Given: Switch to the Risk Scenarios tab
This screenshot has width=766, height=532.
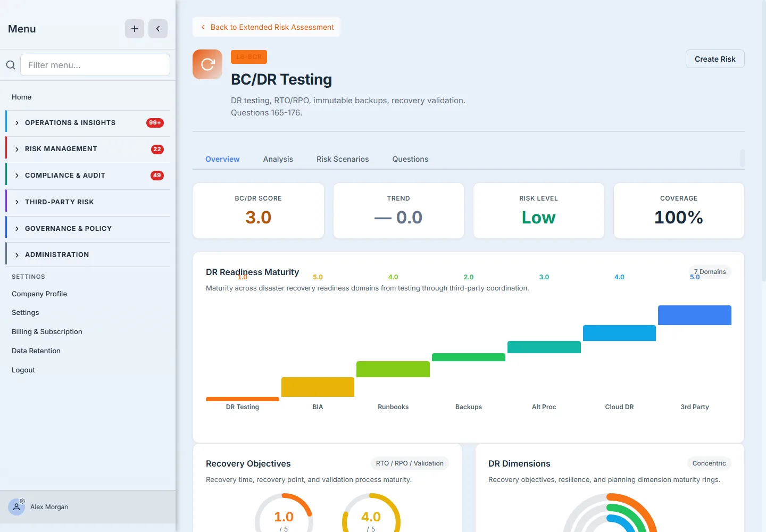Looking at the screenshot, I should click(343, 159).
